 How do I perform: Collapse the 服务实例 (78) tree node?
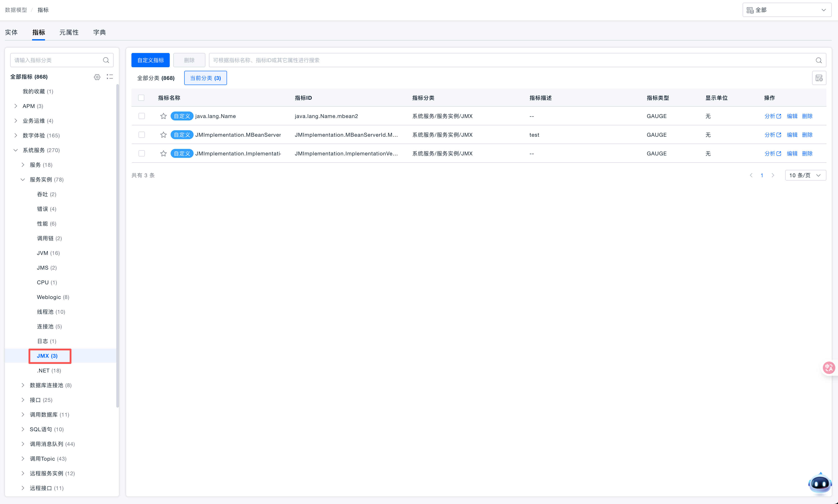point(23,180)
